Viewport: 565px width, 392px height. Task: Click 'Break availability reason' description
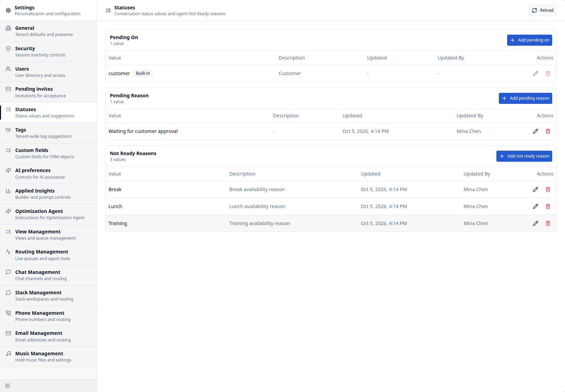click(257, 189)
